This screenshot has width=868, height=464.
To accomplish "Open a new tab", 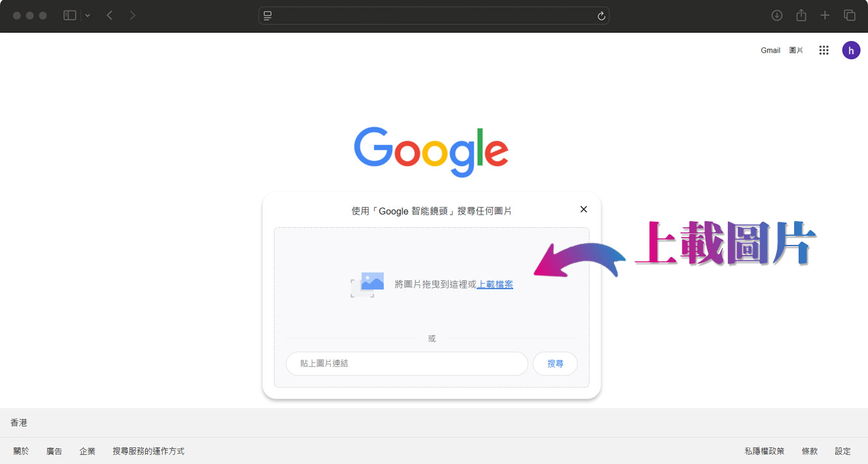I will click(825, 15).
